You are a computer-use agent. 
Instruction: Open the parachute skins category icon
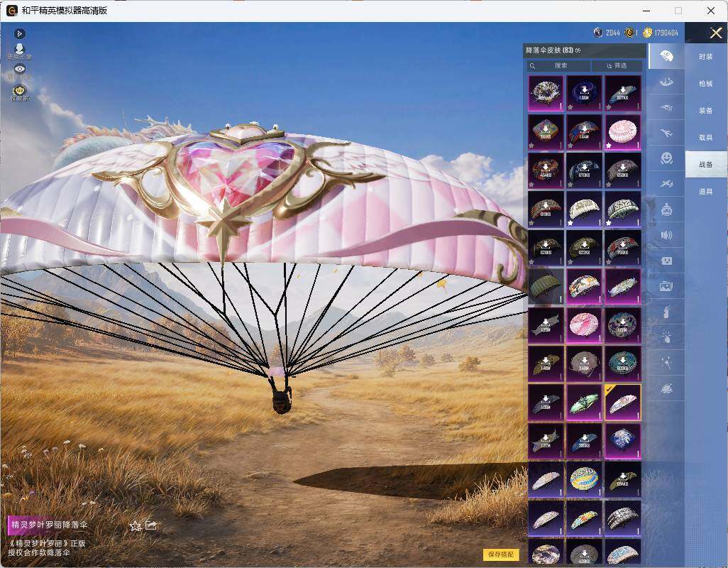tap(666, 56)
